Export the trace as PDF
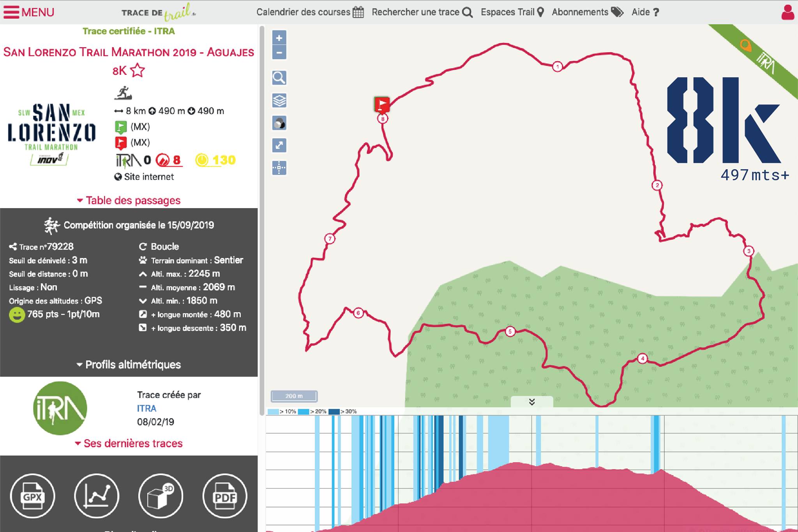 [x=225, y=496]
